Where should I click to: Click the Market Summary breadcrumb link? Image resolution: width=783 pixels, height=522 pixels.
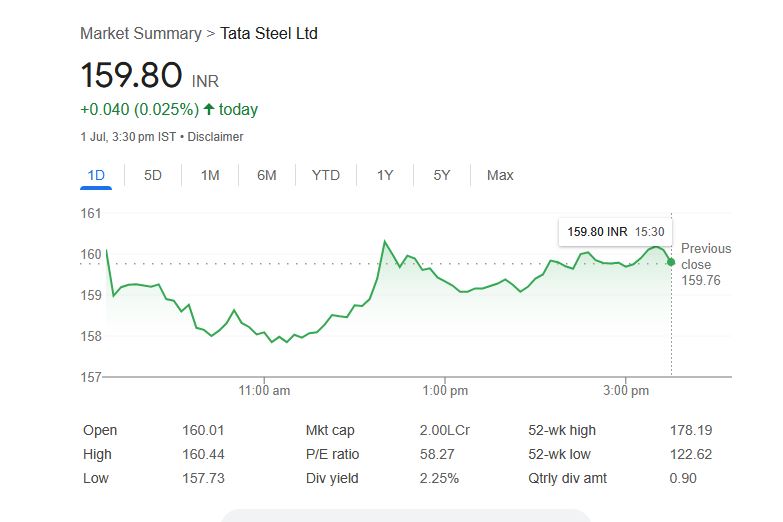click(x=140, y=33)
